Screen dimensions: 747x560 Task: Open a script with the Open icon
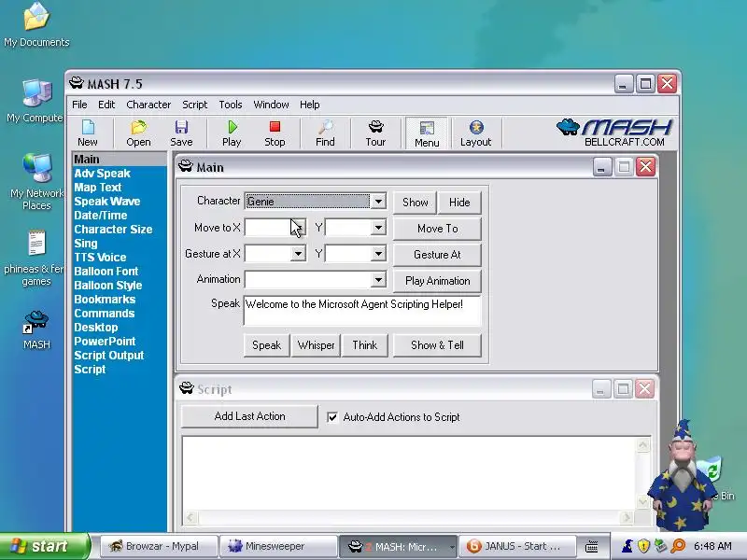click(x=138, y=133)
